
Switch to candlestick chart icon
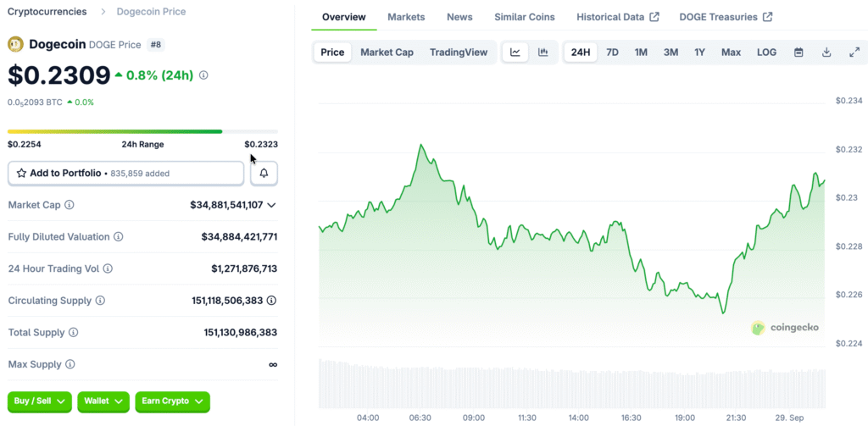click(x=542, y=53)
